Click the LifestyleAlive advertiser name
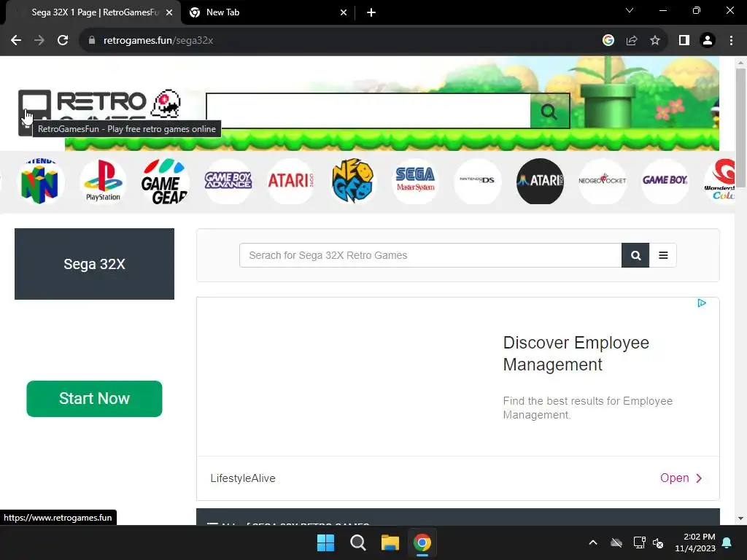 click(x=243, y=478)
